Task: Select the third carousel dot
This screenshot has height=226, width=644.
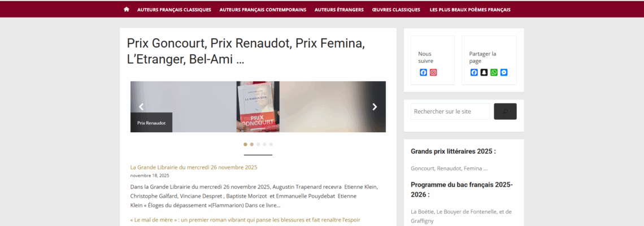Action: point(258,144)
